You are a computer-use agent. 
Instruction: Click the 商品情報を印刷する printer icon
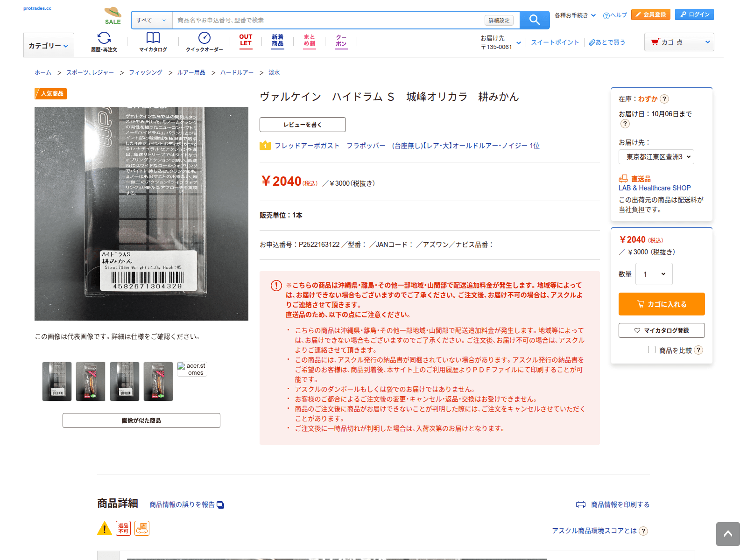[x=581, y=504]
